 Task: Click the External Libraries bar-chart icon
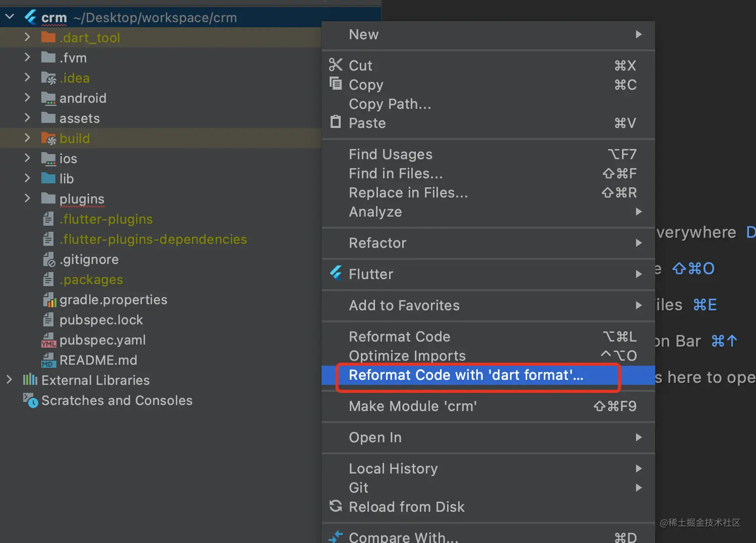coord(30,380)
